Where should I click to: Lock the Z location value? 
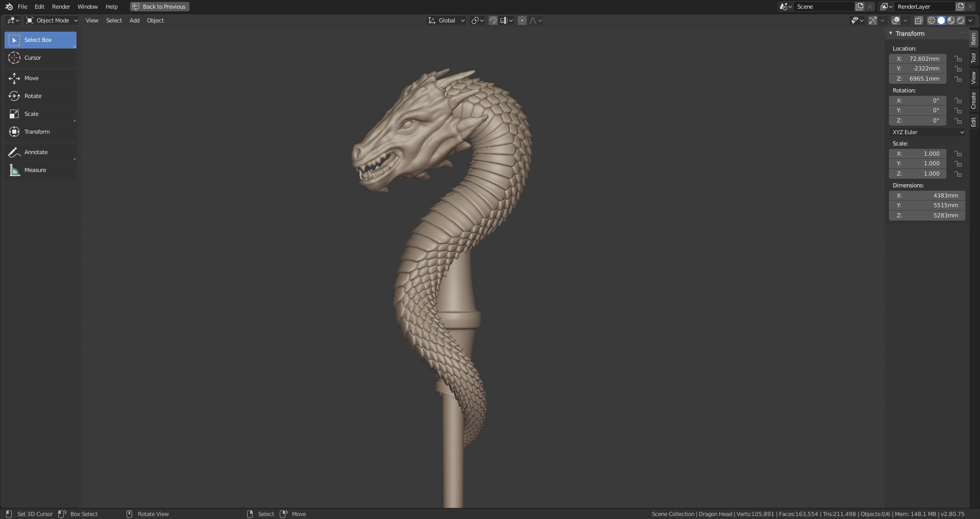958,79
